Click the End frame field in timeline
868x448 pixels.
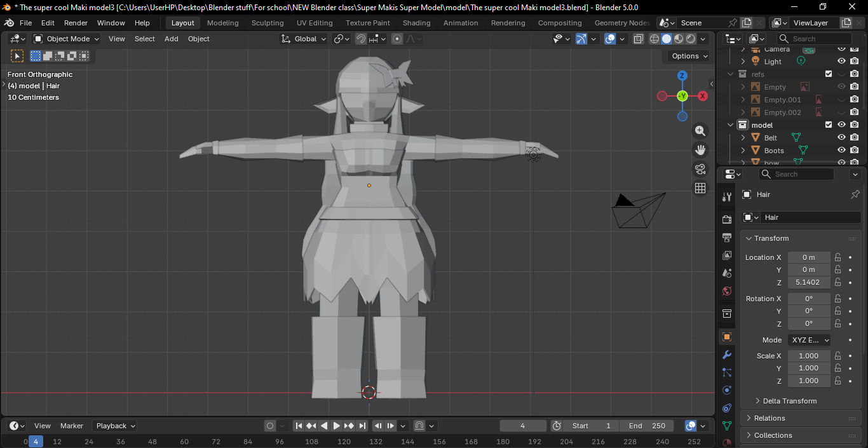point(646,426)
